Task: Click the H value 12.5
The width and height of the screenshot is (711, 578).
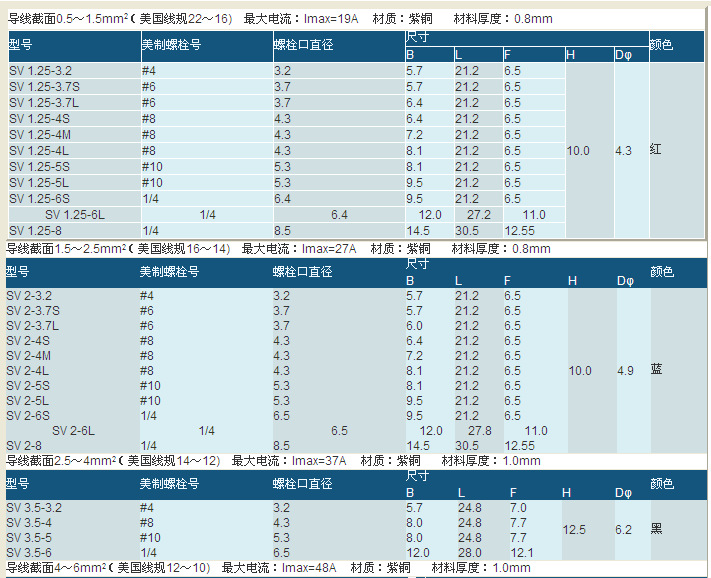Action: tap(574, 530)
